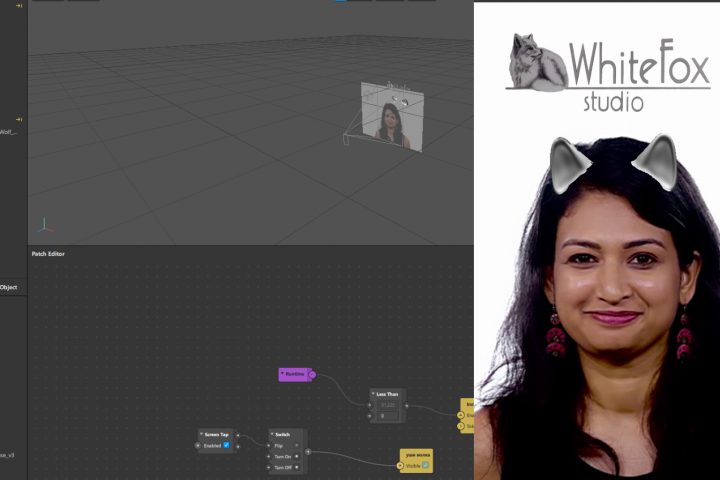Click the right wolf ear in preview
This screenshot has height=480, width=720.
pos(656,161)
